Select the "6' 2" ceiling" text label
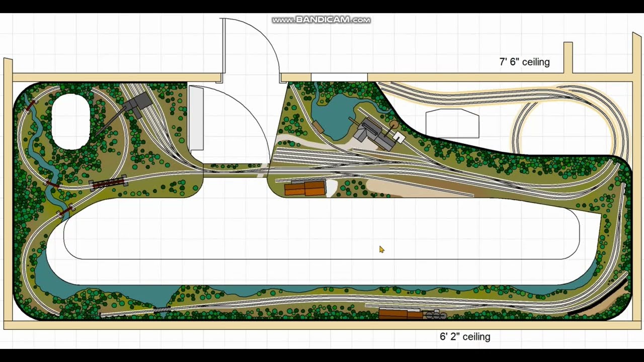644x362 pixels. 465,336
